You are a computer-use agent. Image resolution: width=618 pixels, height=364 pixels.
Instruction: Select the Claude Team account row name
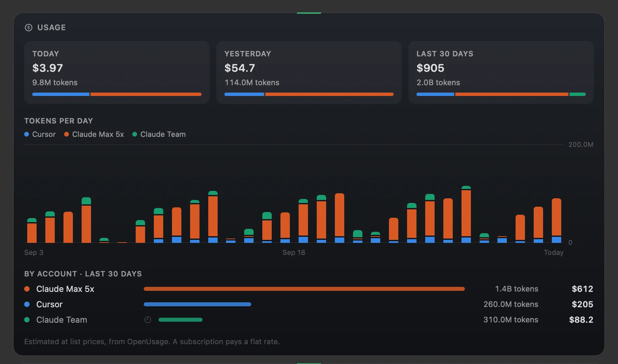pos(62,320)
